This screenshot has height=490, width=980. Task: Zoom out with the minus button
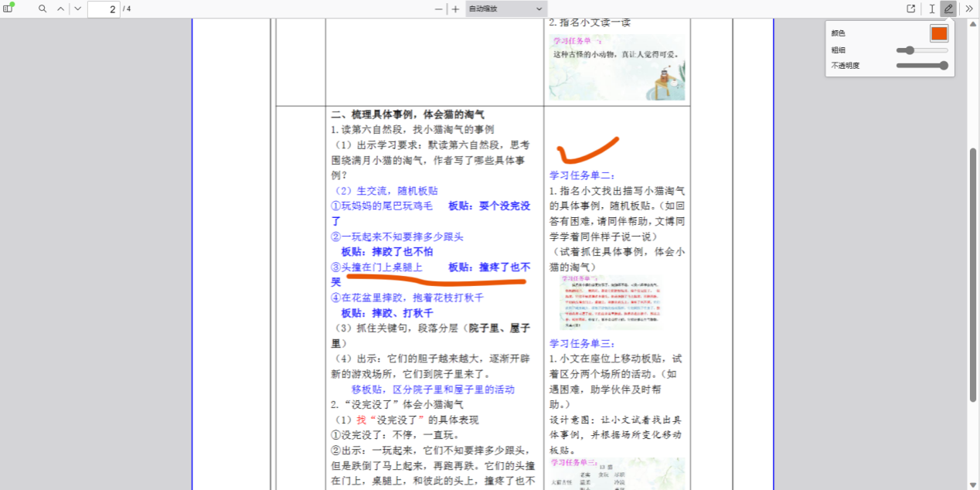[x=439, y=9]
